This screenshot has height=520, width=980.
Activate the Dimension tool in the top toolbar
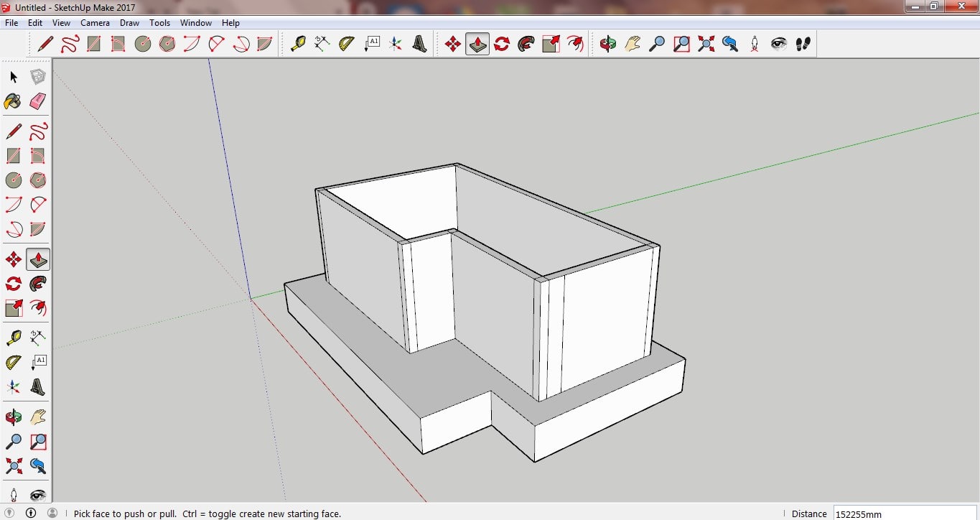(322, 44)
